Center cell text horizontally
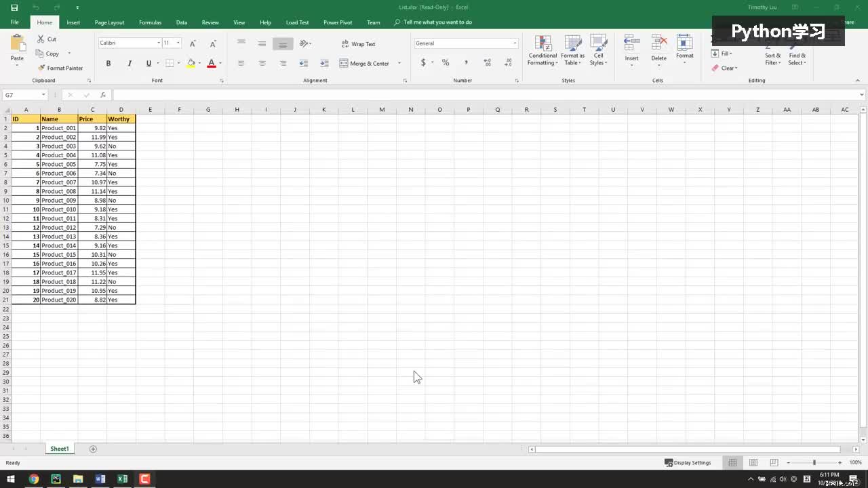Image resolution: width=868 pixels, height=488 pixels. tap(262, 63)
